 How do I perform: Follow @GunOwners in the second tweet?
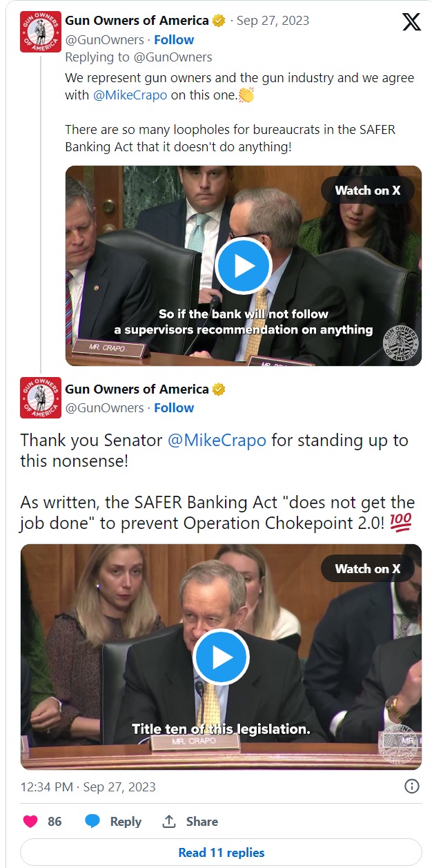(x=174, y=408)
